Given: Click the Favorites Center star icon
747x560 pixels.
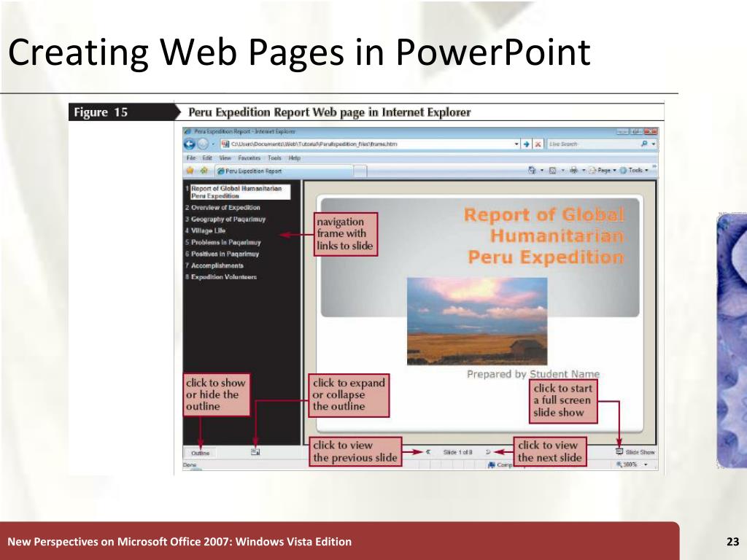Looking at the screenshot, I should coord(190,171).
